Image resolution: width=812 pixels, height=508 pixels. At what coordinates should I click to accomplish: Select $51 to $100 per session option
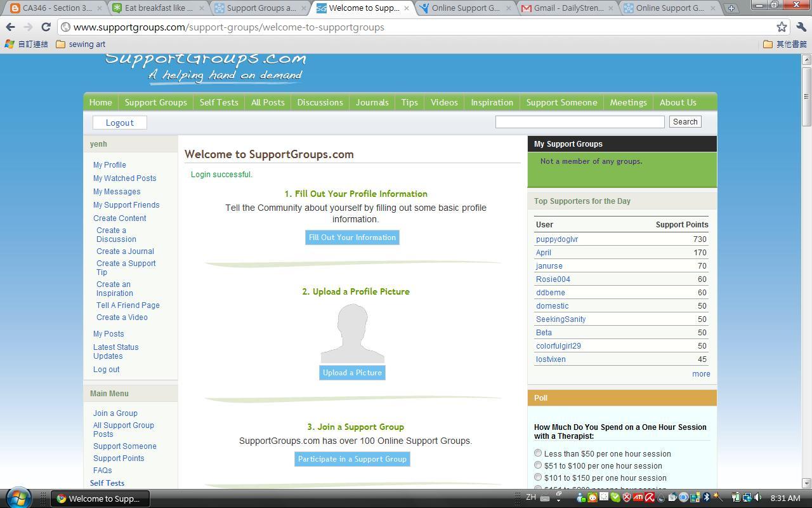538,465
